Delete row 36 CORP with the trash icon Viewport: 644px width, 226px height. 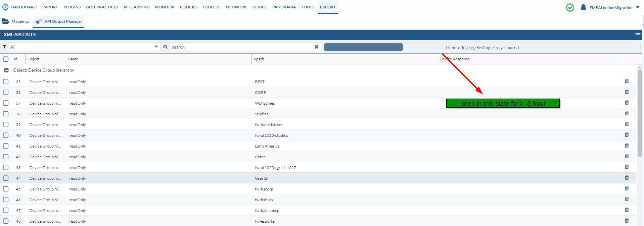(627, 92)
